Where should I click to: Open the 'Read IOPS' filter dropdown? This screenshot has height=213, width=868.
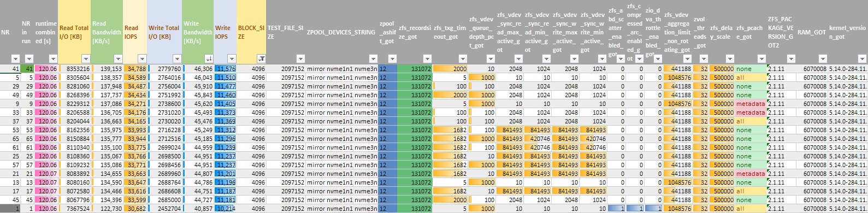coord(142,58)
